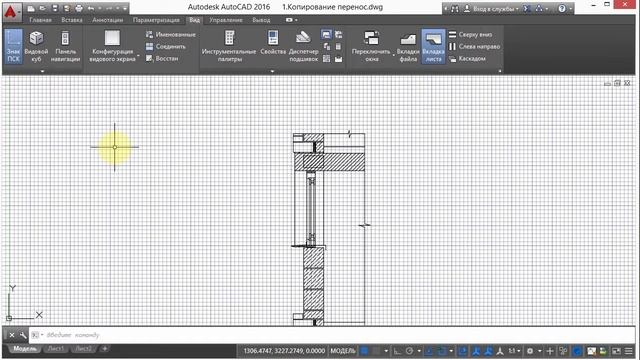Switch to the Вывод ribbon tab
The width and height of the screenshot is (640, 360).
(x=261, y=20)
